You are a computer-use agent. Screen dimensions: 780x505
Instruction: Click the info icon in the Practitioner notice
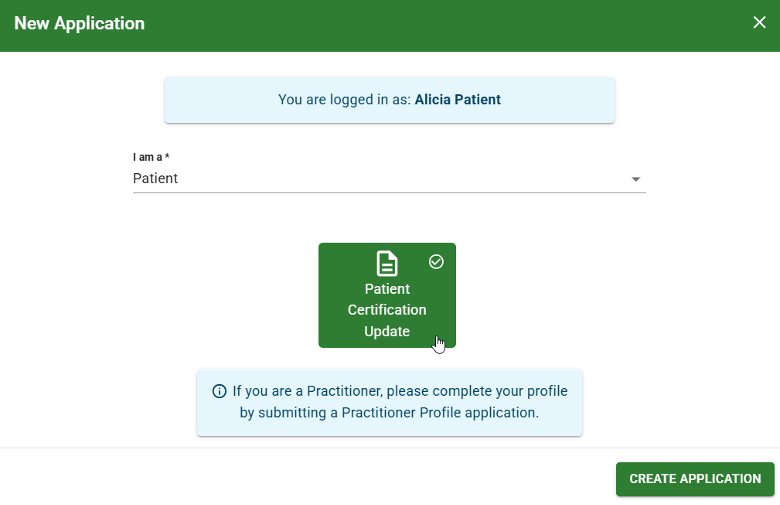click(219, 391)
